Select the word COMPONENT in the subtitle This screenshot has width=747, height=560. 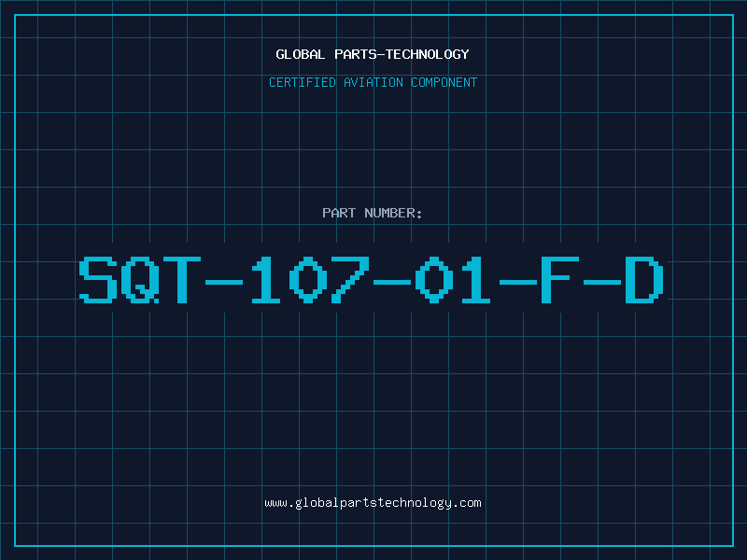click(x=444, y=82)
